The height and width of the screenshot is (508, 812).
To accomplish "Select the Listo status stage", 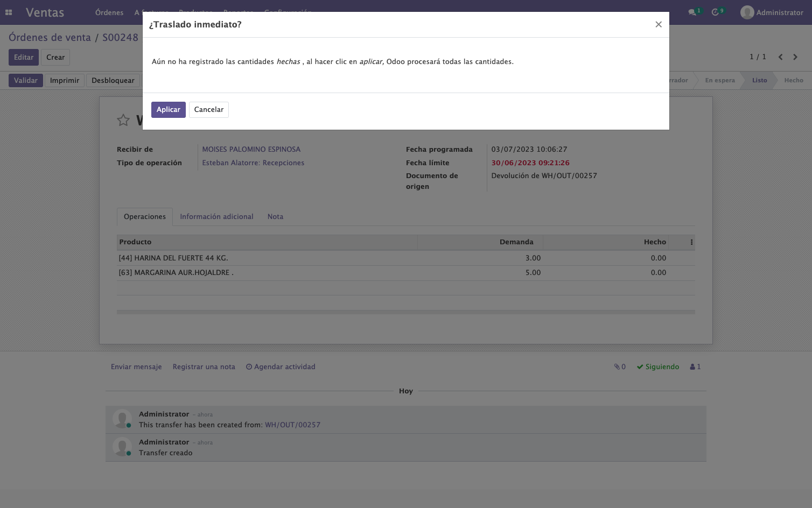I will [760, 81].
